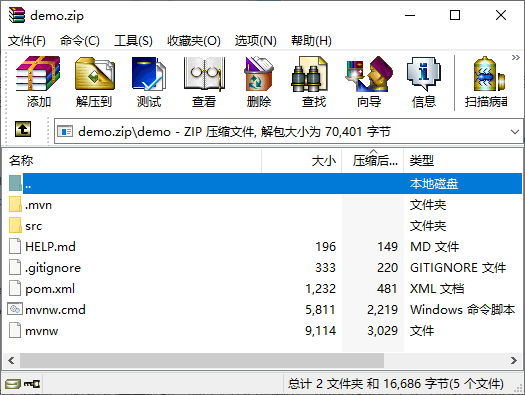525x395 pixels.
Task: Click the status bar drive icon
Action: coord(13,384)
